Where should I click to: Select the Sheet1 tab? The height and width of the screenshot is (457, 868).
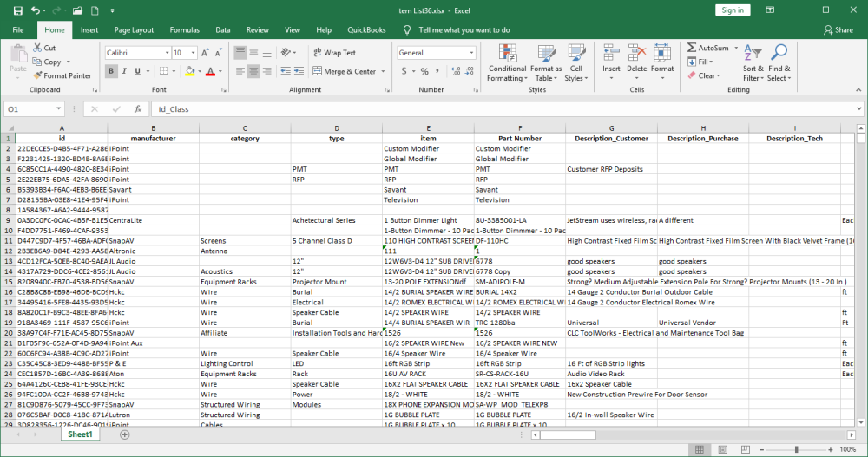[80, 434]
